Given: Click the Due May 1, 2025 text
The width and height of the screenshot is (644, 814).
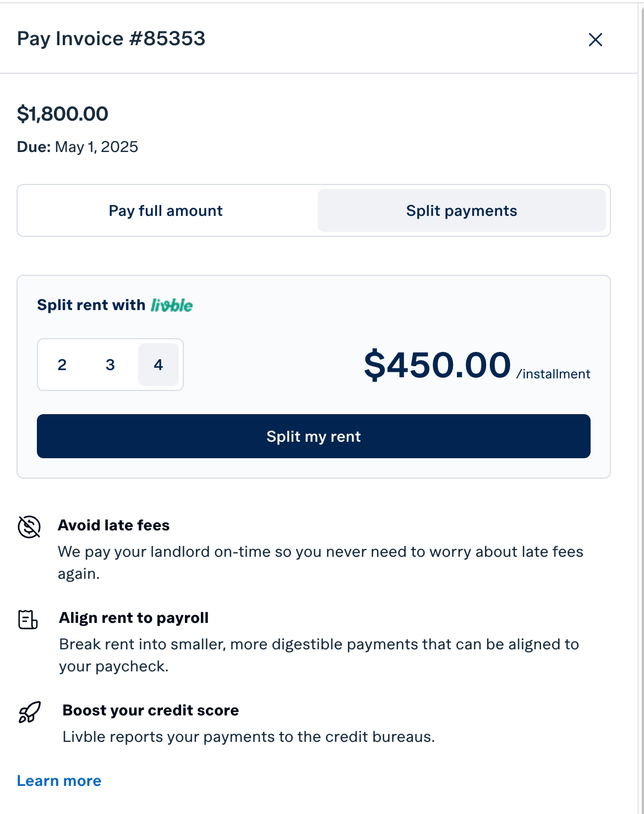Looking at the screenshot, I should click(78, 147).
